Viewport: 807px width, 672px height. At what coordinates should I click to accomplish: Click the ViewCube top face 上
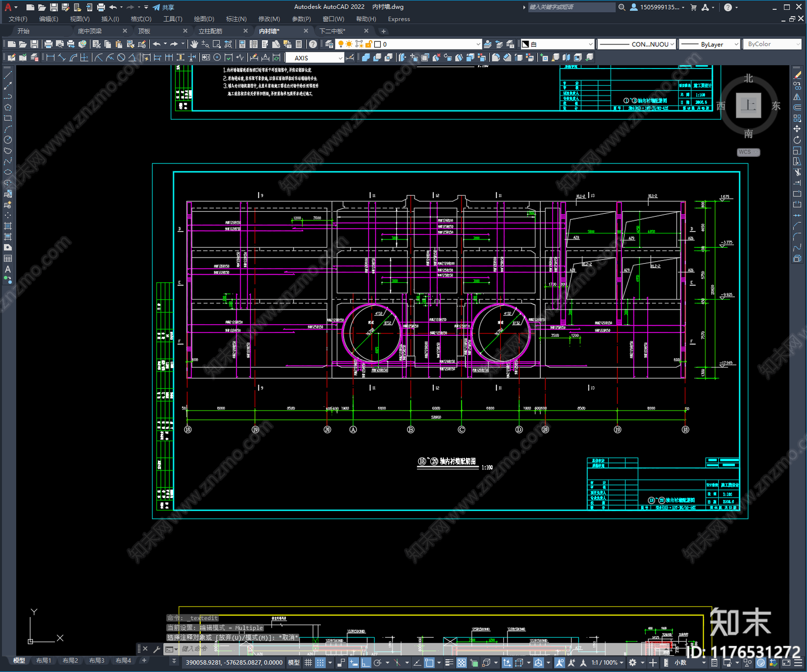[x=748, y=105]
